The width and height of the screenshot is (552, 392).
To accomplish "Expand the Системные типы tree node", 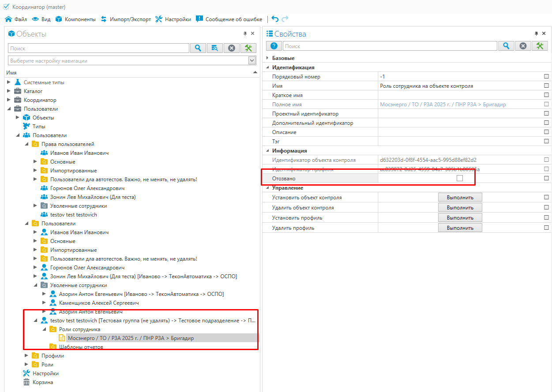I will coord(9,82).
